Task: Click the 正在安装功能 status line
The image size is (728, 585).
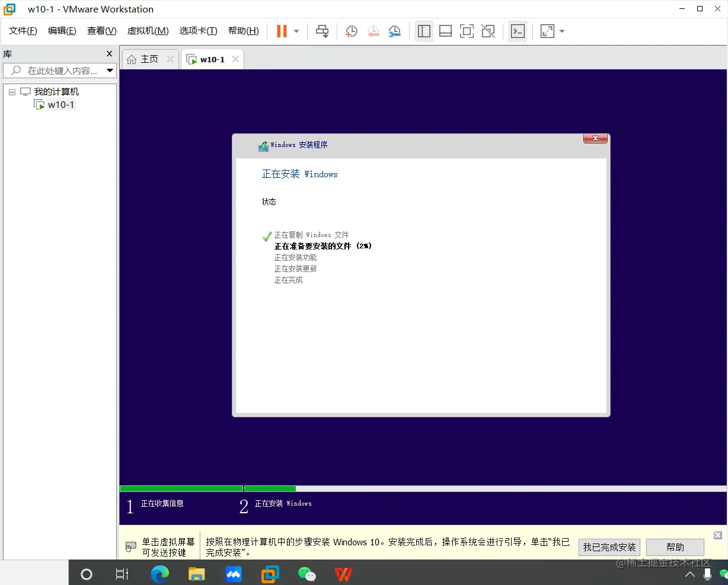Action: click(295, 257)
